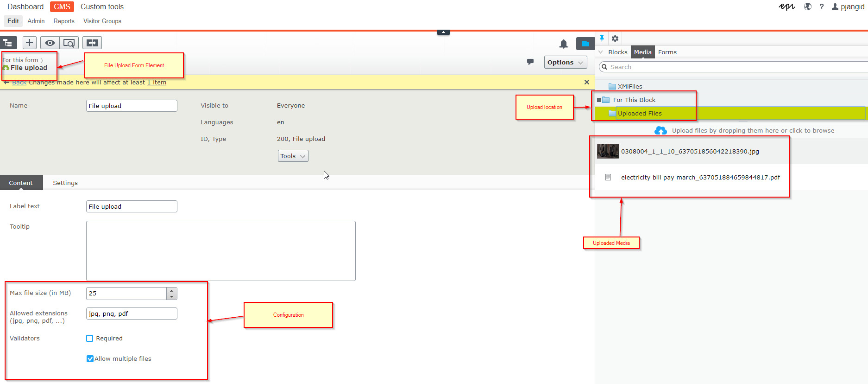Click the Back link in yellow notice
This screenshot has width=868, height=384.
[x=19, y=83]
